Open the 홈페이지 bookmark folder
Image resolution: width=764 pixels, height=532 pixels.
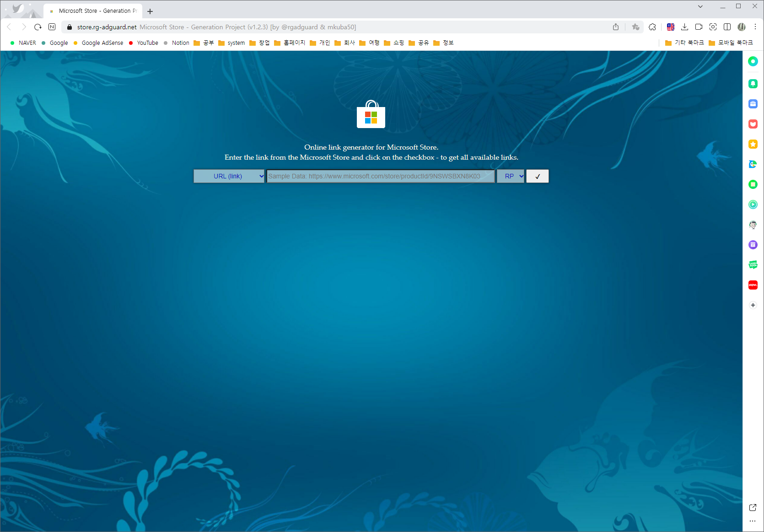point(290,43)
